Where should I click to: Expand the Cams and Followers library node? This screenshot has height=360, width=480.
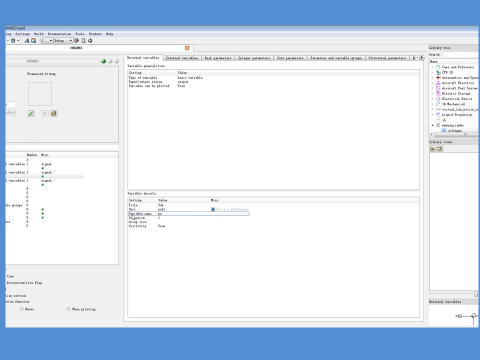pos(432,67)
